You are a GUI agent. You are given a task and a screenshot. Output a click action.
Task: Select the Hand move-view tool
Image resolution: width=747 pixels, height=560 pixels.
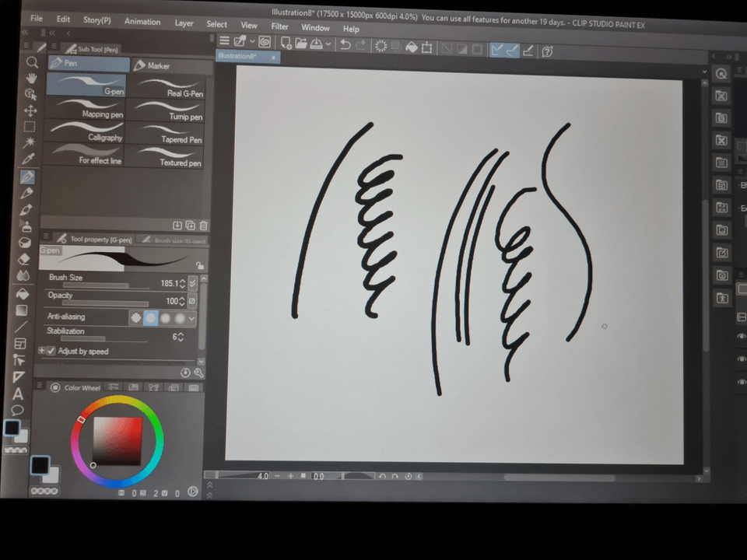(x=31, y=79)
